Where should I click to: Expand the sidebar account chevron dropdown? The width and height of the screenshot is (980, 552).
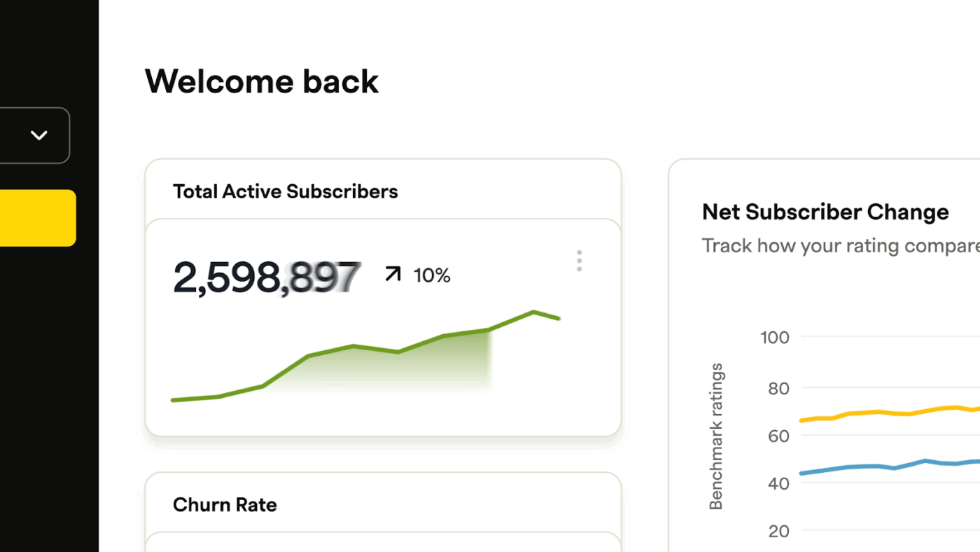point(39,135)
